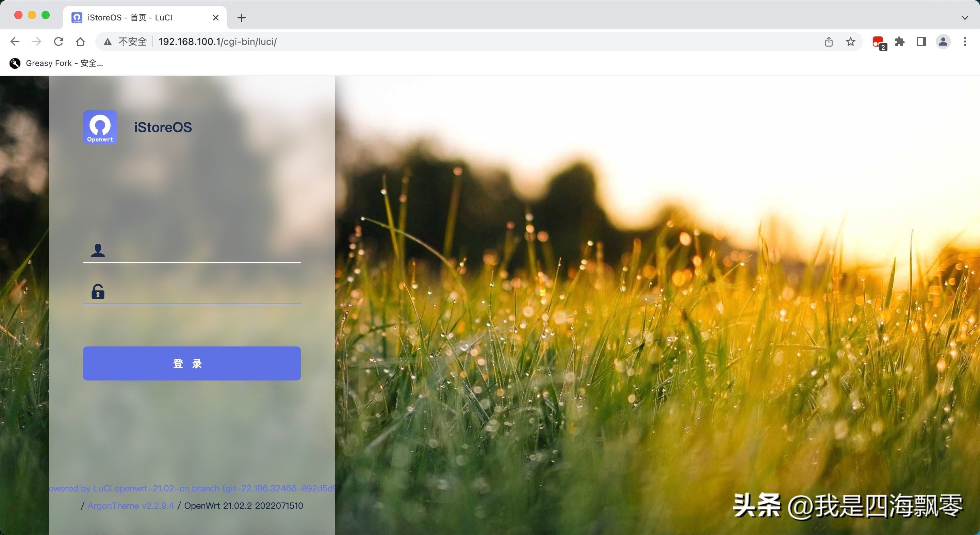Bookmark this page with star icon
The image size is (980, 535).
(x=851, y=42)
